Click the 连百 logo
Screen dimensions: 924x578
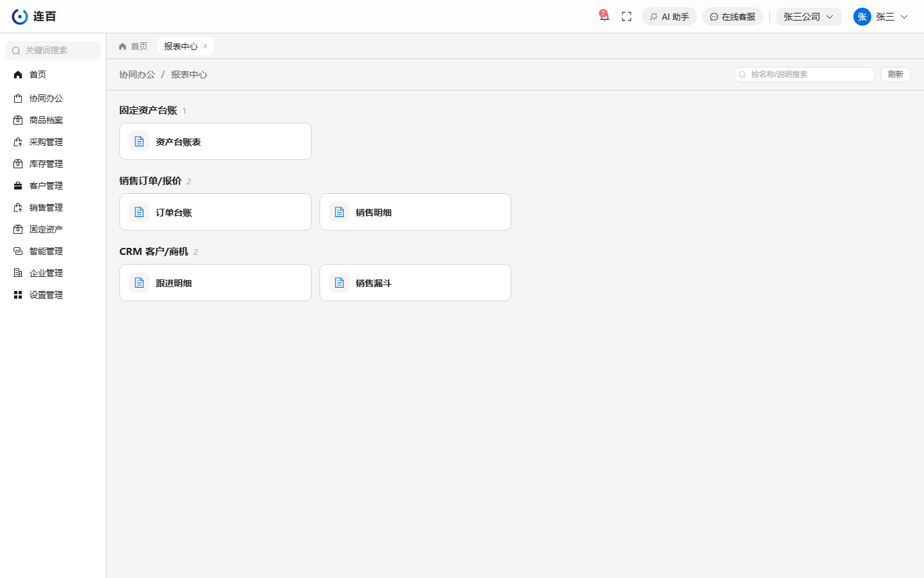pos(34,17)
